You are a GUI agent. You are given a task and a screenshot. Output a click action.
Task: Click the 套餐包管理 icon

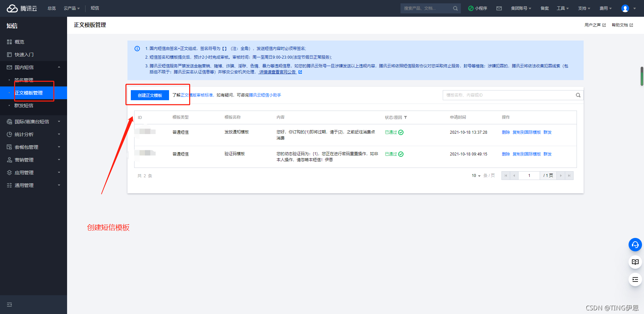pos(9,147)
